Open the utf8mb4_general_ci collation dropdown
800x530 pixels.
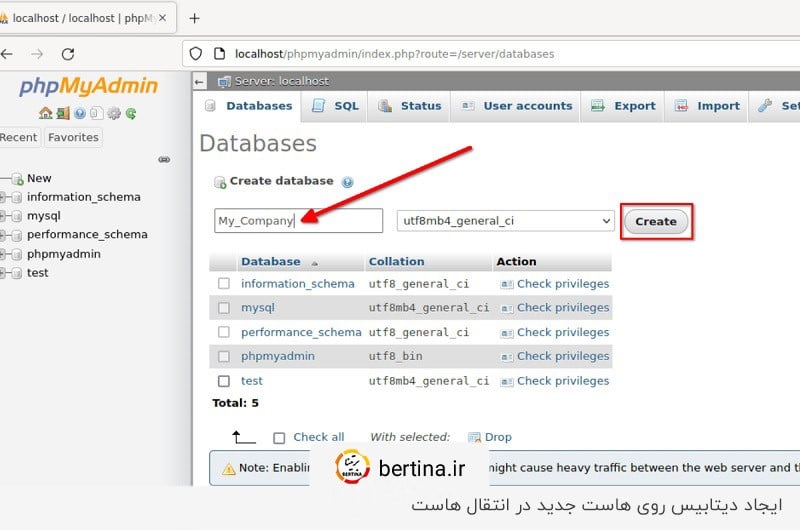[506, 221]
